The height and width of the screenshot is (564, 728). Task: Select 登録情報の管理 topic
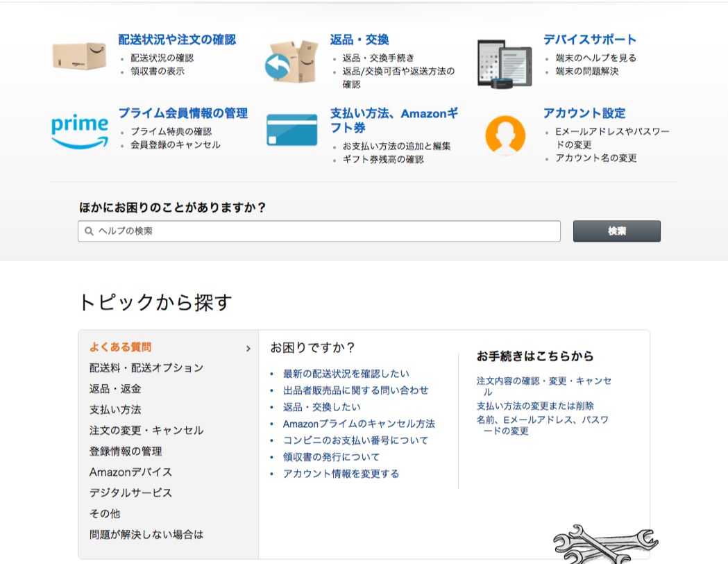coord(126,451)
